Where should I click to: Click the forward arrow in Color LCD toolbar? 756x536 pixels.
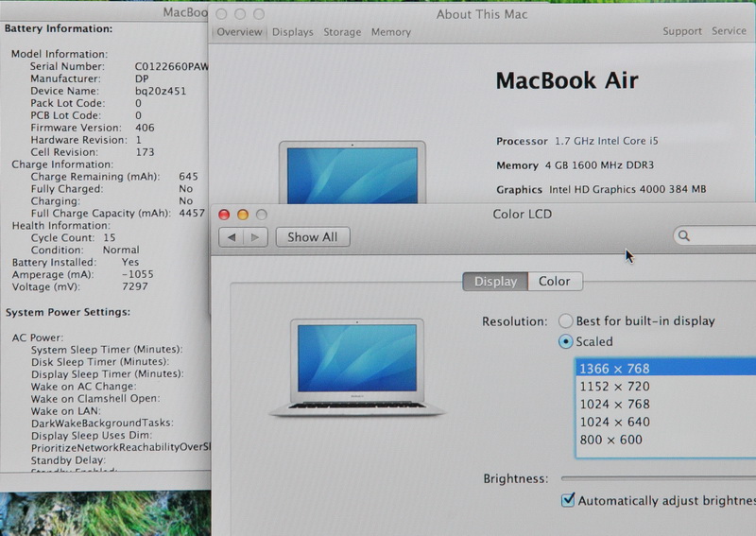[255, 237]
